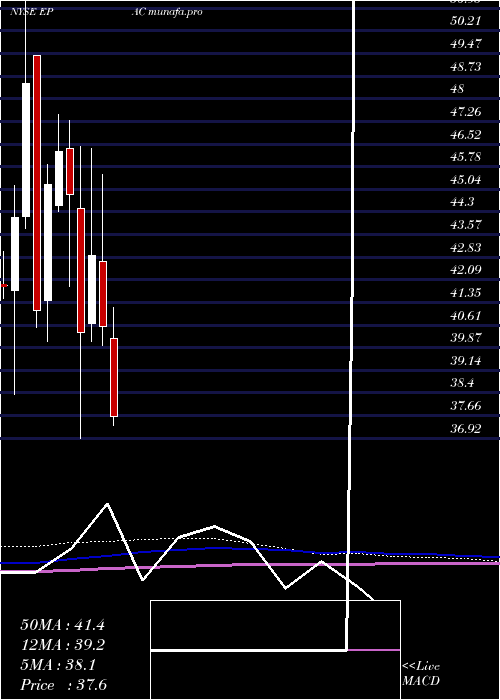Click the 39.14 price axis label
The width and height of the screenshot is (500, 700).
(x=466, y=361)
